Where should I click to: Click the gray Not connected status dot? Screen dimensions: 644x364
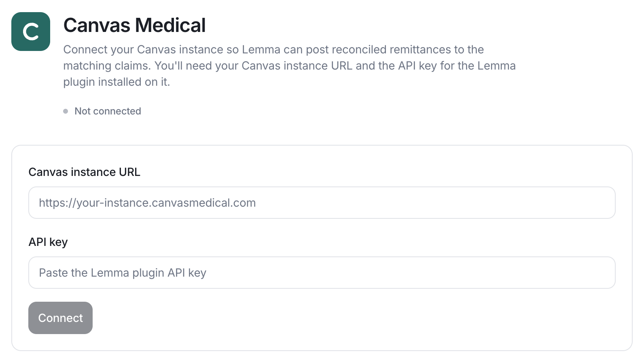coord(66,111)
